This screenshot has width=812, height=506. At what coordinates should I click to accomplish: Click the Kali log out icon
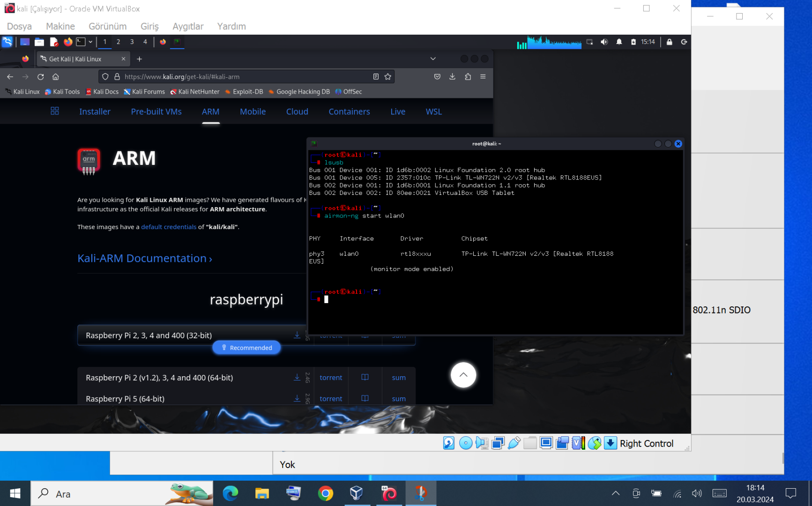point(684,42)
